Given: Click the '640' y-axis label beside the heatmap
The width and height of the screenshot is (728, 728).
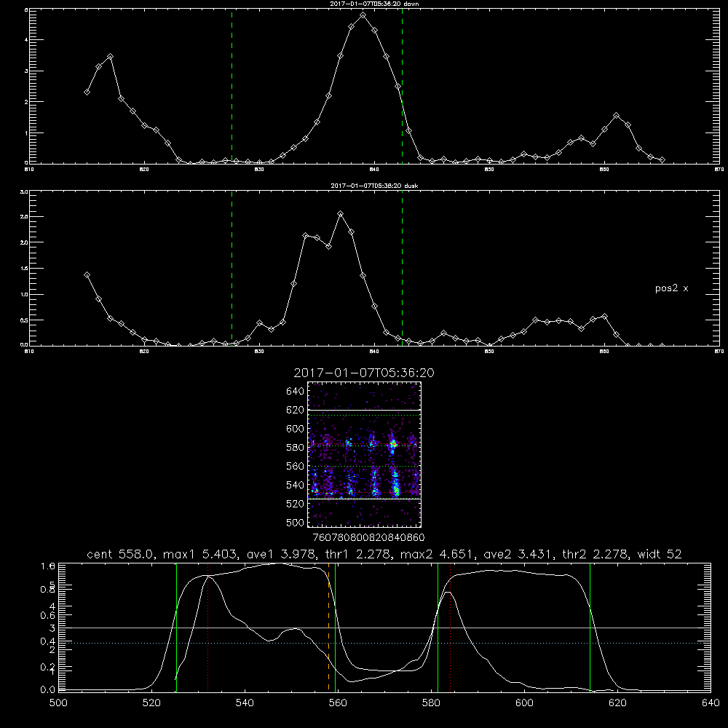Looking at the screenshot, I should coord(296,392).
